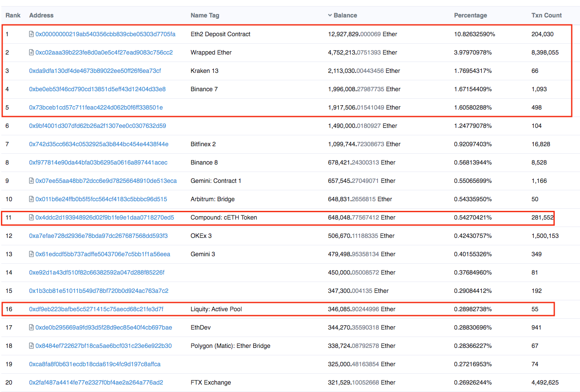
Task: Open Binance 7 address 0xbe0eb53f46cd790c...
Action: tap(97, 89)
